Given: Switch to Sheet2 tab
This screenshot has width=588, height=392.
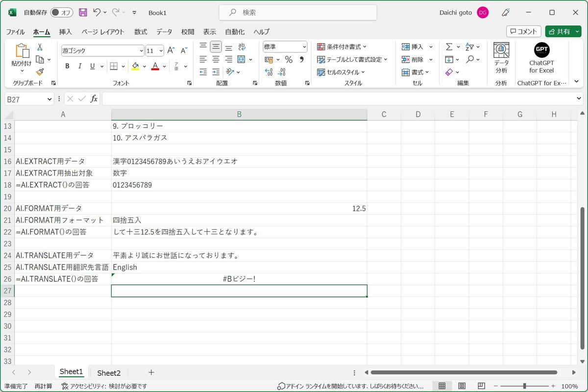Looking at the screenshot, I should tap(109, 373).
